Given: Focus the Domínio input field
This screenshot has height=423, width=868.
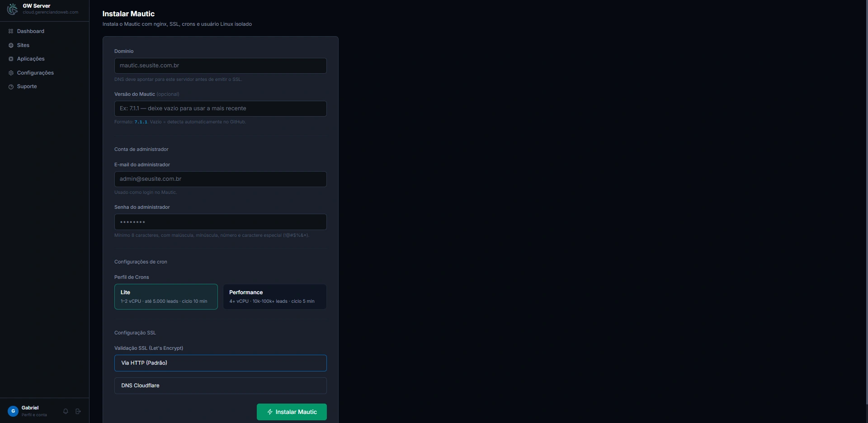Looking at the screenshot, I should coord(221,66).
